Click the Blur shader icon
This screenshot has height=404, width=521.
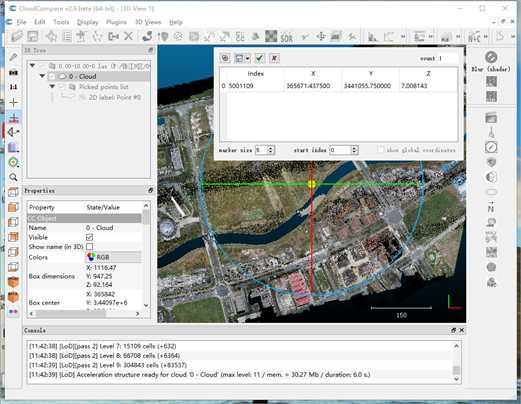point(491,57)
